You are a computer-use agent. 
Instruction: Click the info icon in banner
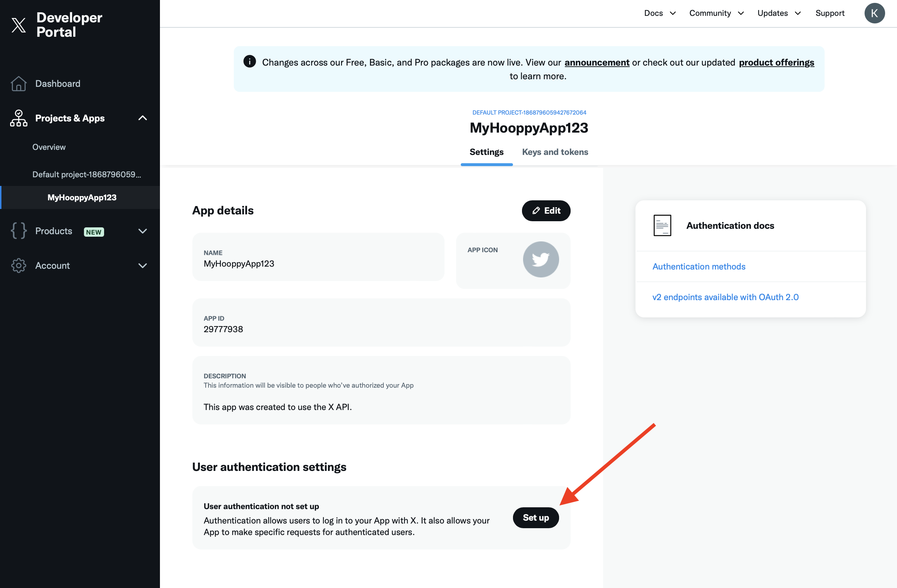250,62
